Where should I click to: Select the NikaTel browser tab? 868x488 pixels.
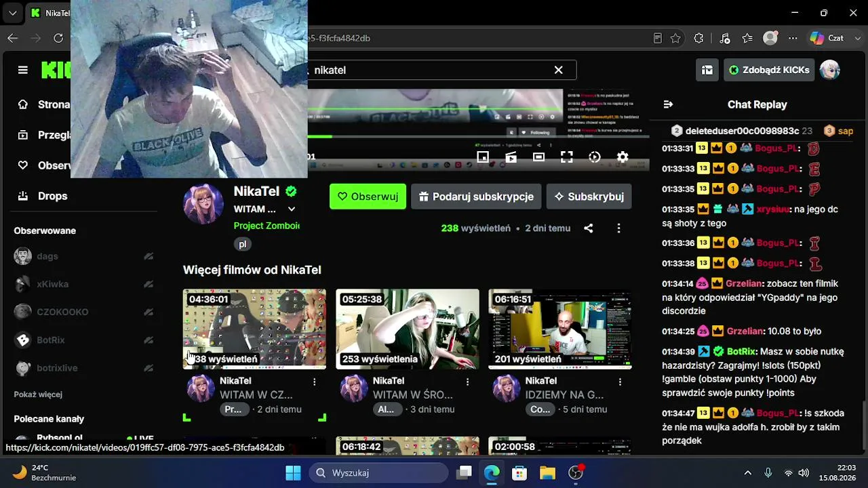(x=49, y=13)
